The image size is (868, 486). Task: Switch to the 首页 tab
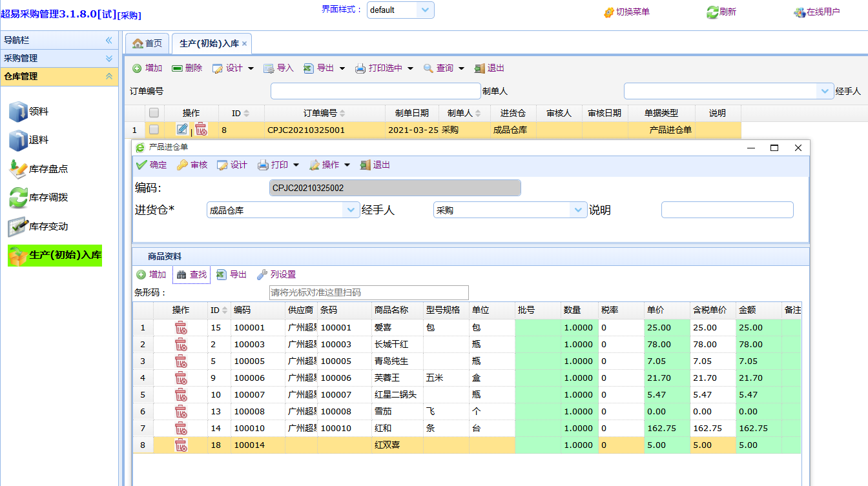click(147, 43)
